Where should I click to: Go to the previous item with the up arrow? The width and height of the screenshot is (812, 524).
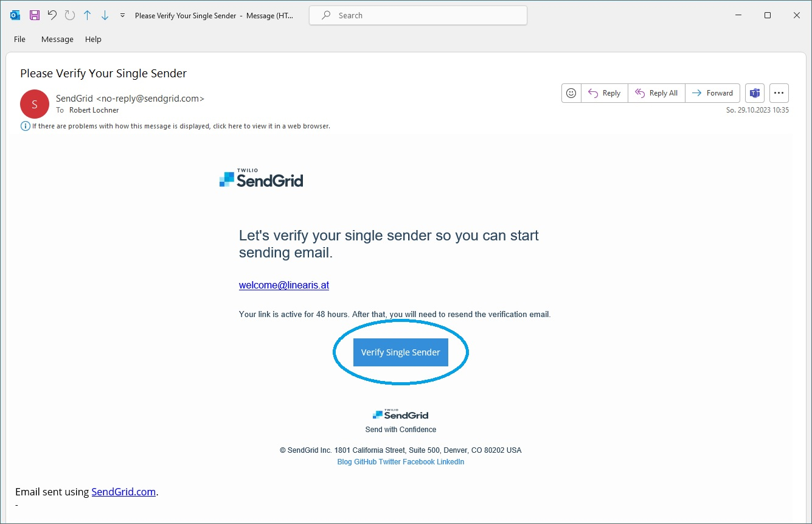[88, 15]
